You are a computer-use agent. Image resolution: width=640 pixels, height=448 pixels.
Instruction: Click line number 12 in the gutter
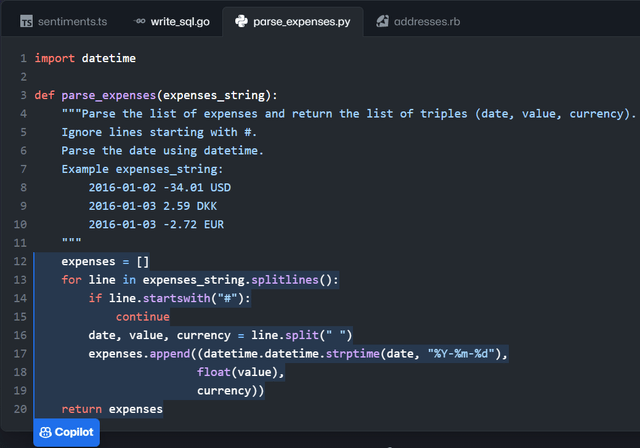point(20,262)
